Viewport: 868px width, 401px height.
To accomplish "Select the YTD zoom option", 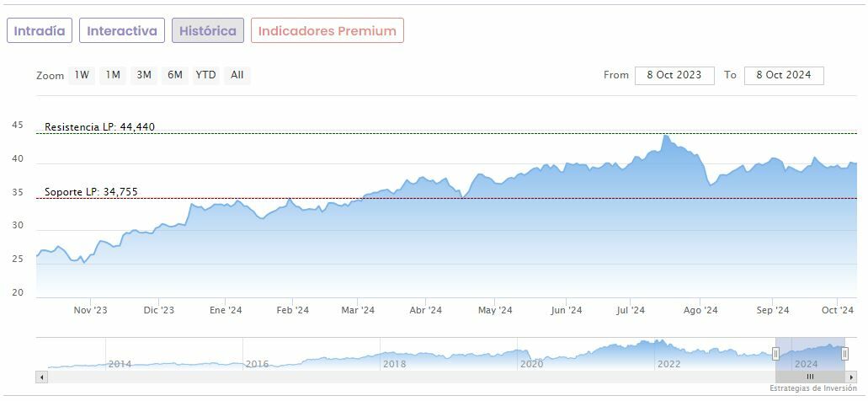I will [206, 75].
